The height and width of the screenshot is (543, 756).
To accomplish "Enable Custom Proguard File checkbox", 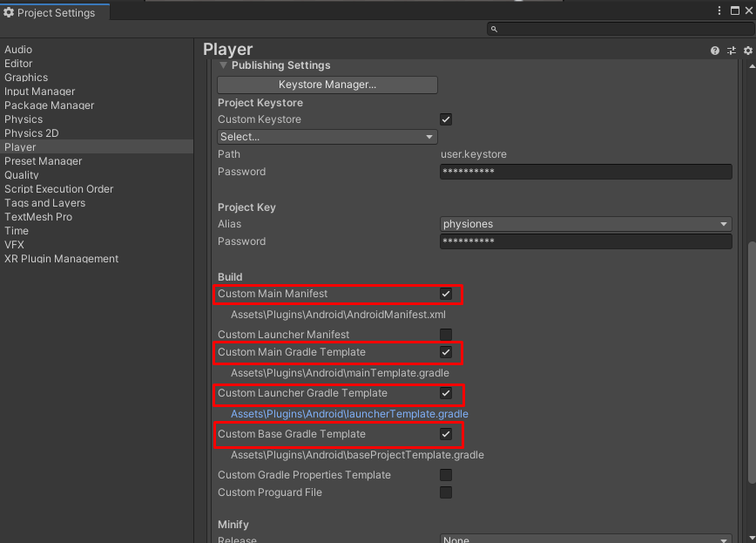I will point(446,492).
